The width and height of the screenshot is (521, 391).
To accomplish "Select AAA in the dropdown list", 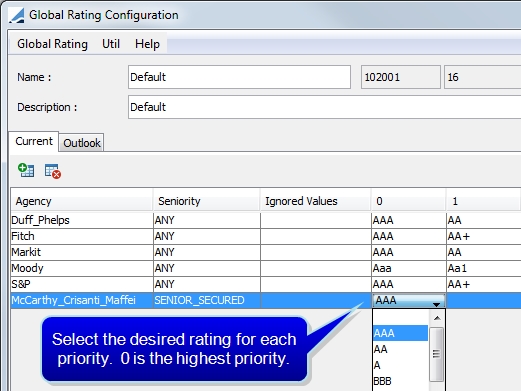I will click(400, 333).
